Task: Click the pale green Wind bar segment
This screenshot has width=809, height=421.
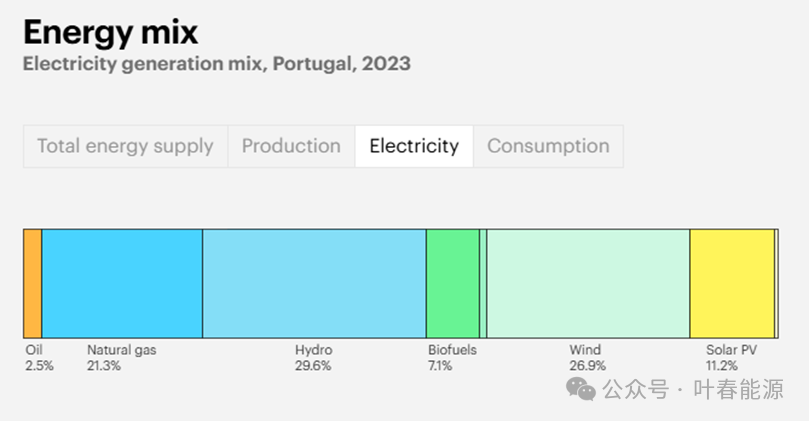Action: point(588,284)
